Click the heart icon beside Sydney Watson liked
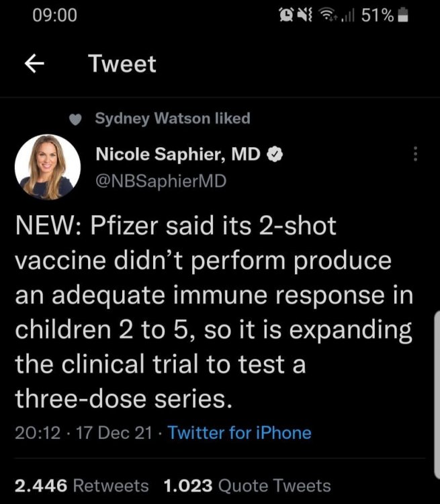Screen dimensions: 440x504 tap(77, 119)
